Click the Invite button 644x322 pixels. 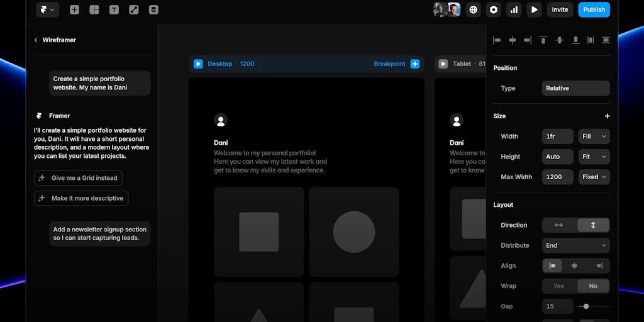pyautogui.click(x=560, y=10)
